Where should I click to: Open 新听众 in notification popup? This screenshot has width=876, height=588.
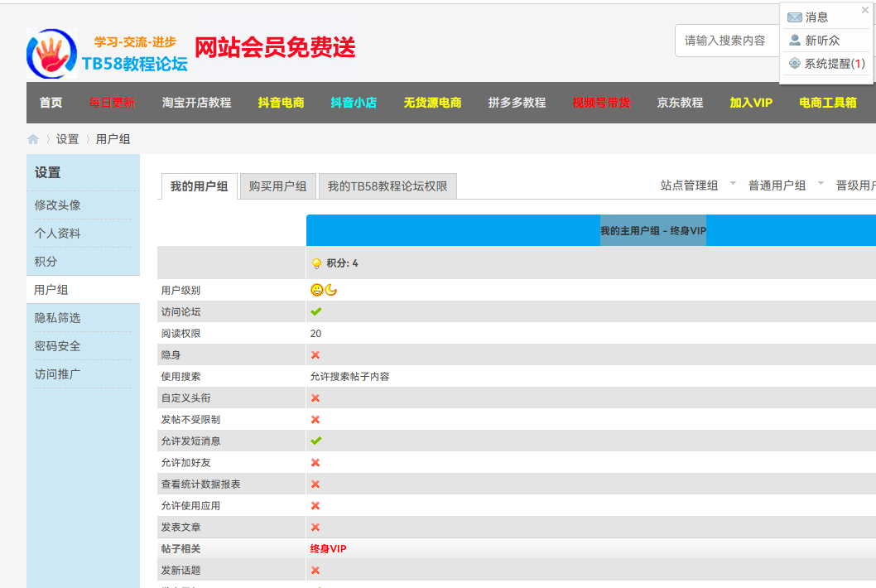pos(822,41)
